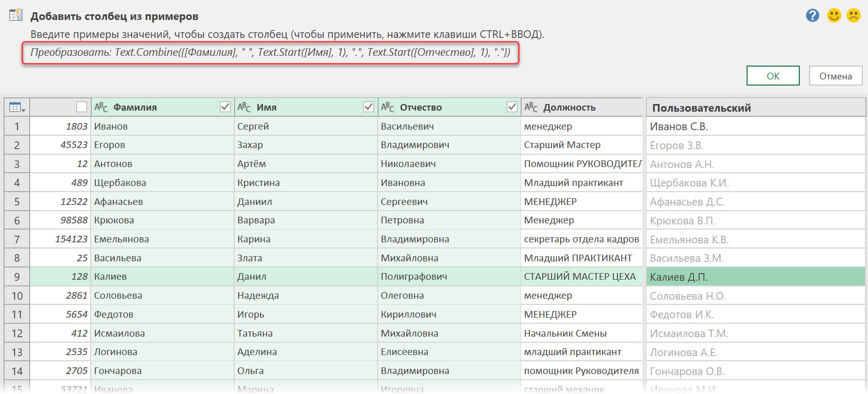Click the Полиграфович patronymic cell

click(x=449, y=277)
